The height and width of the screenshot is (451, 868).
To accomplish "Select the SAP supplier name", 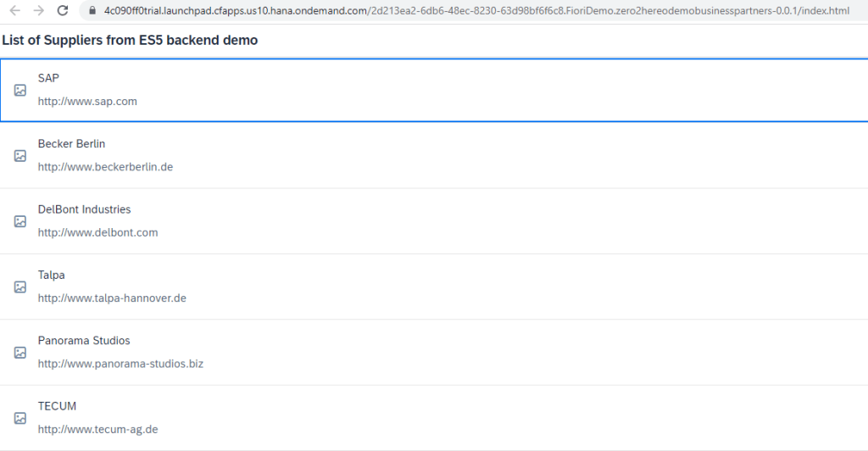I will (x=48, y=78).
